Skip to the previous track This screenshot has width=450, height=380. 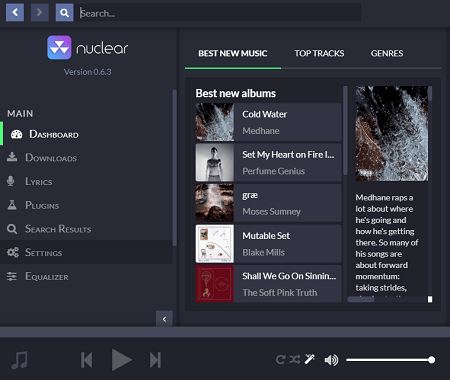[87, 360]
